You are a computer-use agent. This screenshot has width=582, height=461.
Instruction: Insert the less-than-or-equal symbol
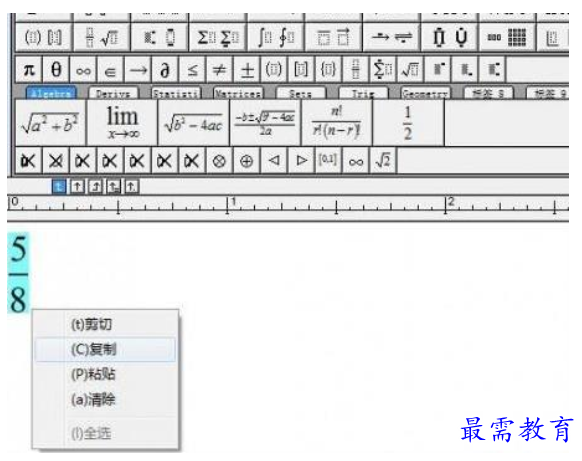(x=192, y=69)
